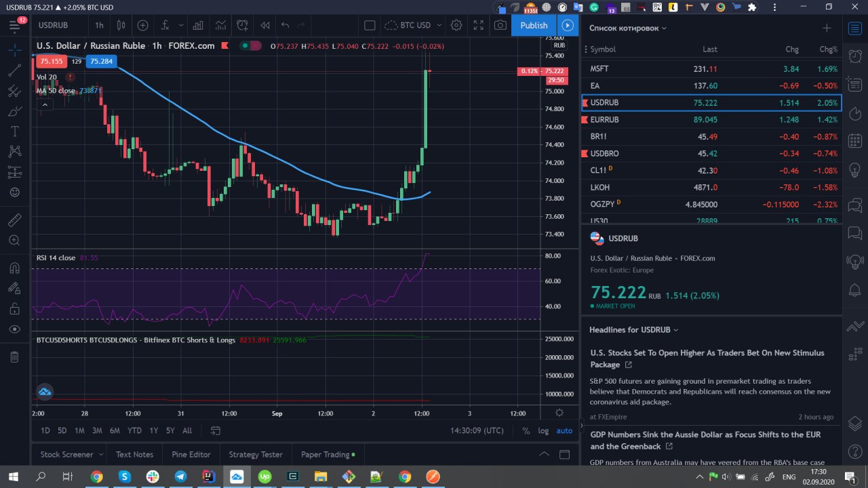The image size is (868, 488).
Task: Undo the last chart action
Action: [285, 25]
